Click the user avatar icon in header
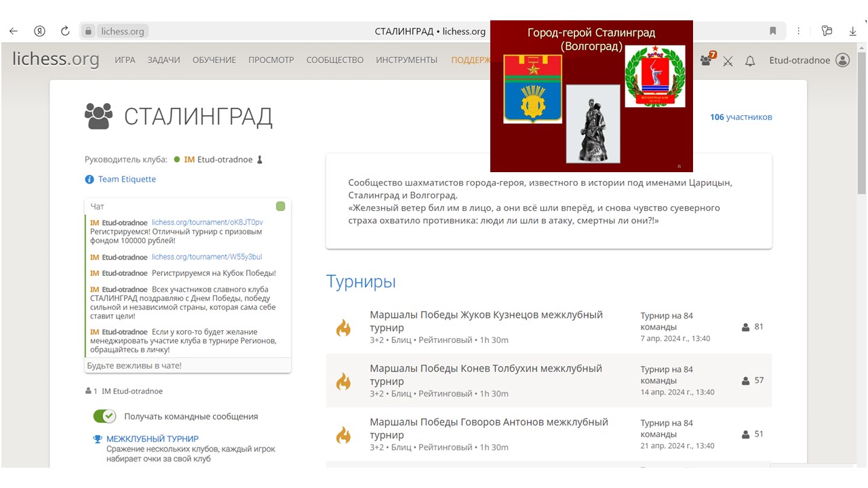The width and height of the screenshot is (868, 488). 843,60
